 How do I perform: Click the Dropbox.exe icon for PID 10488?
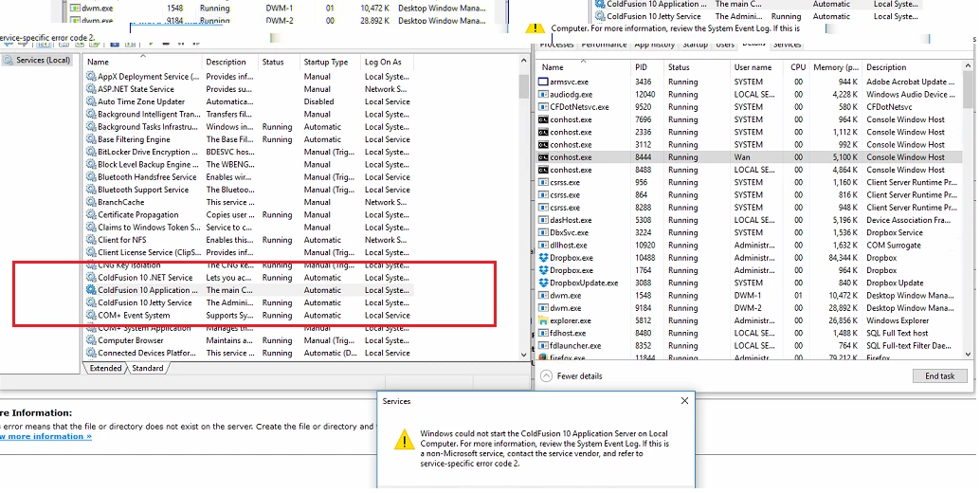pos(543,258)
